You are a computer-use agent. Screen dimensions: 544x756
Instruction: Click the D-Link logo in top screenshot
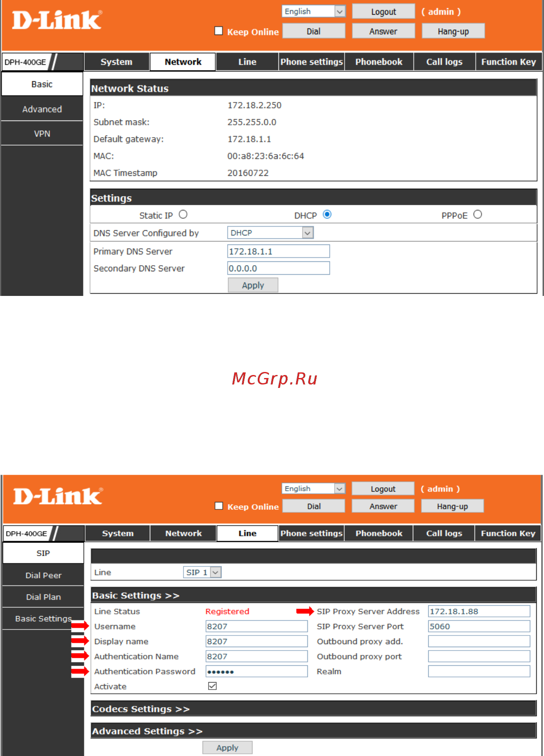57,20
